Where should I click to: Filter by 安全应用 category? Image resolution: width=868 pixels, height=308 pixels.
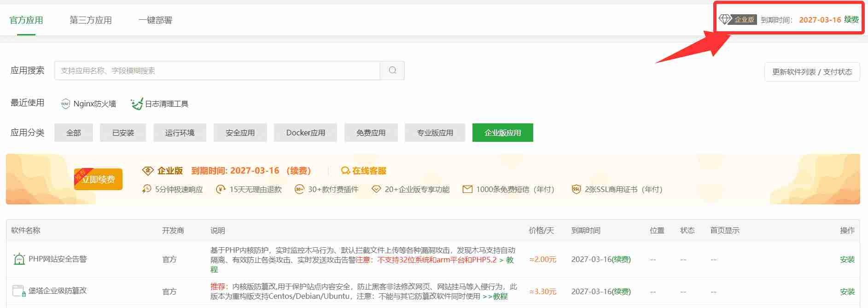click(240, 133)
